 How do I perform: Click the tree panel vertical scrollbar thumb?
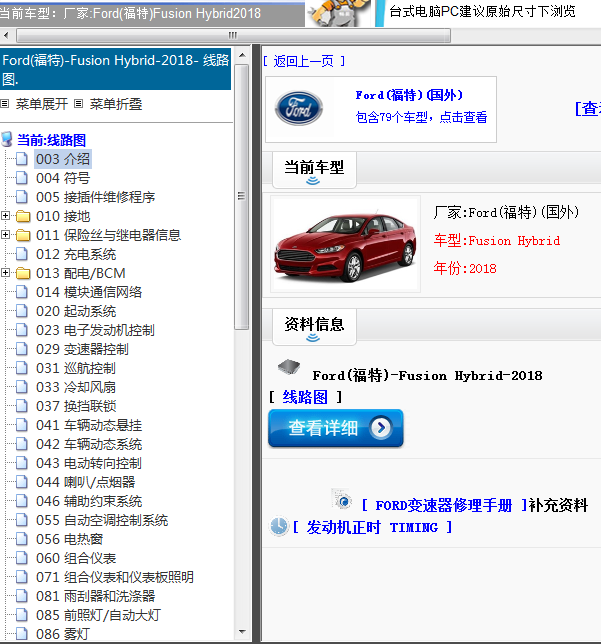pos(242,196)
